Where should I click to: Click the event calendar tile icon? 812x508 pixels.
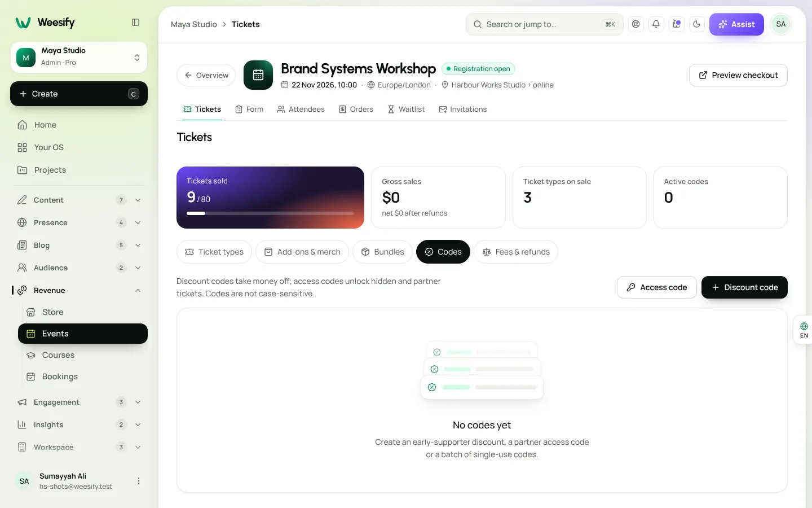tap(258, 75)
